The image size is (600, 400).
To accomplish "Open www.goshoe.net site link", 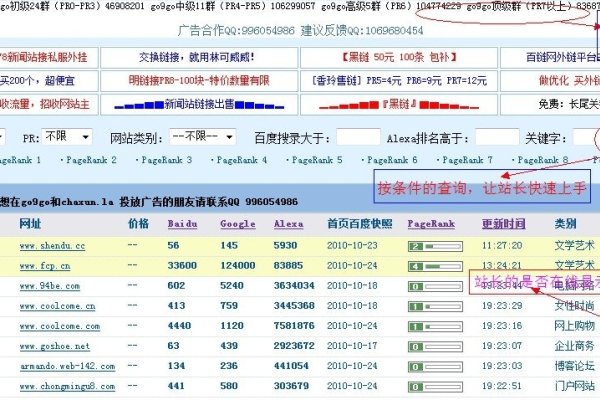I will tap(55, 346).
